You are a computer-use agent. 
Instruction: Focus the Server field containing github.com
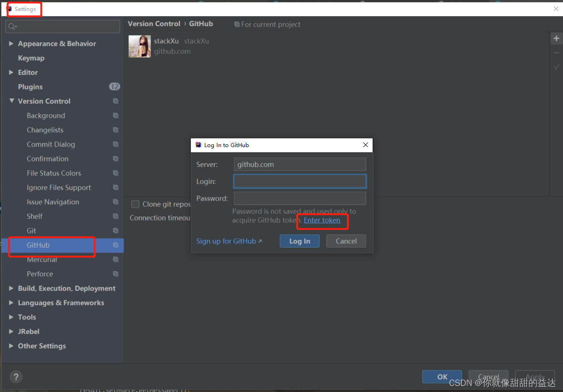(x=300, y=164)
